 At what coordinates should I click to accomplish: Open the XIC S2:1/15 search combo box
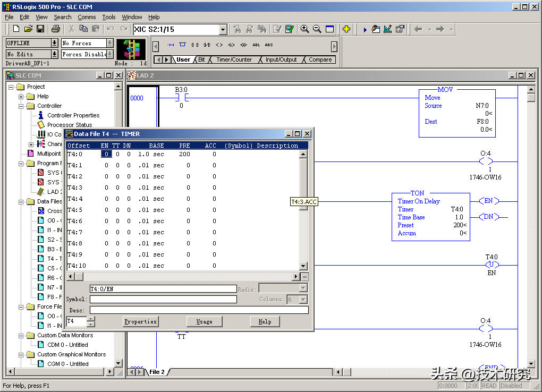(x=223, y=30)
